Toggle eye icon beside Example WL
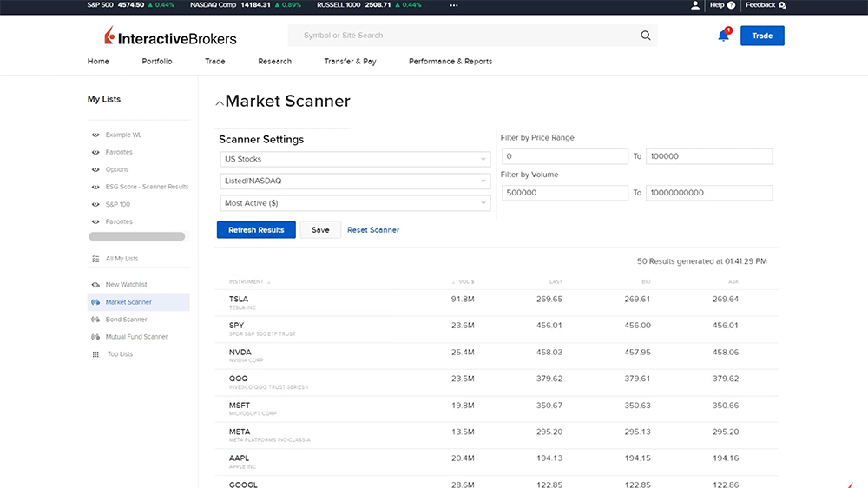This screenshot has height=488, width=868. tap(95, 135)
